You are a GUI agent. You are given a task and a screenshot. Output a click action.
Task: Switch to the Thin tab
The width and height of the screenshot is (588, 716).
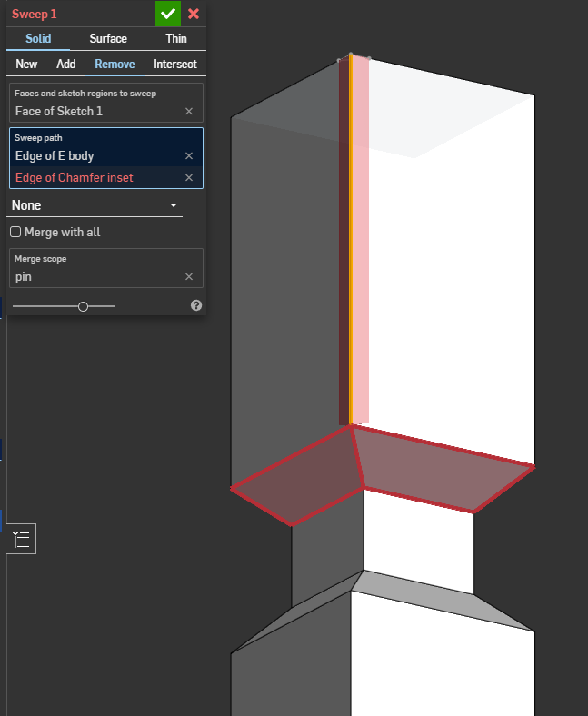point(176,38)
